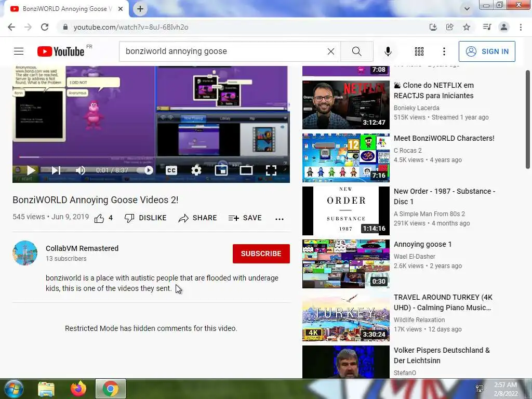Open Chrome three-dot menu
The height and width of the screenshot is (399, 532).
point(521,27)
